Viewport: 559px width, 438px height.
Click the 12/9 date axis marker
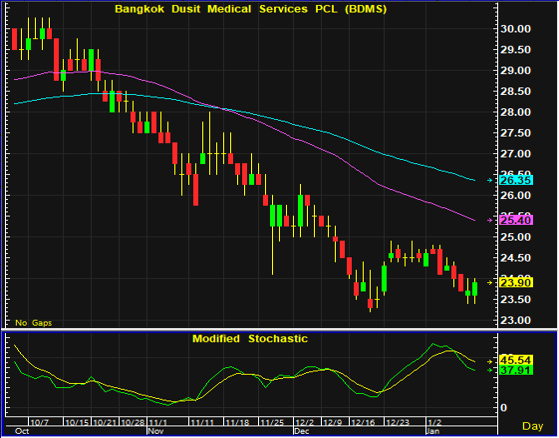(333, 423)
